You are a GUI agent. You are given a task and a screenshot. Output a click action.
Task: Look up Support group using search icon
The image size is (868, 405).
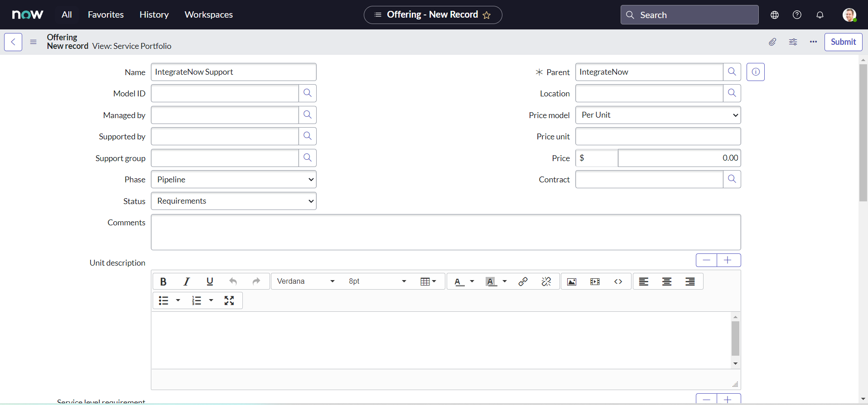pos(308,158)
